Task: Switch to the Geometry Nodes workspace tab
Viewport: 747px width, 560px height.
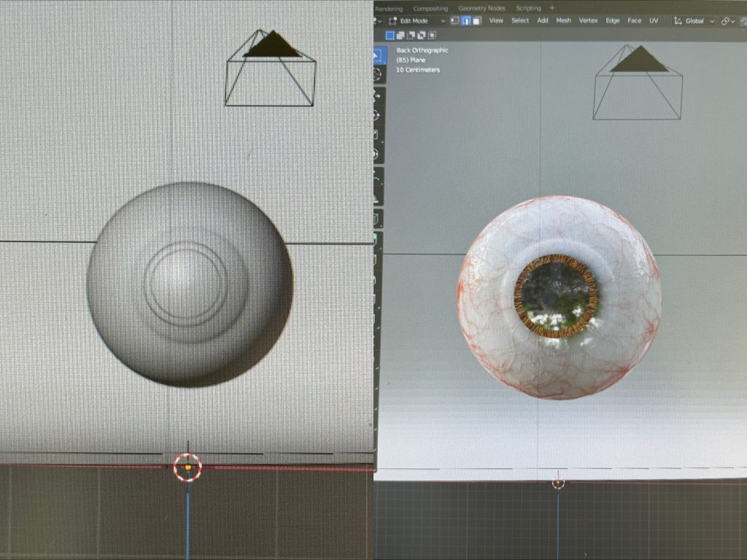Action: [481, 8]
